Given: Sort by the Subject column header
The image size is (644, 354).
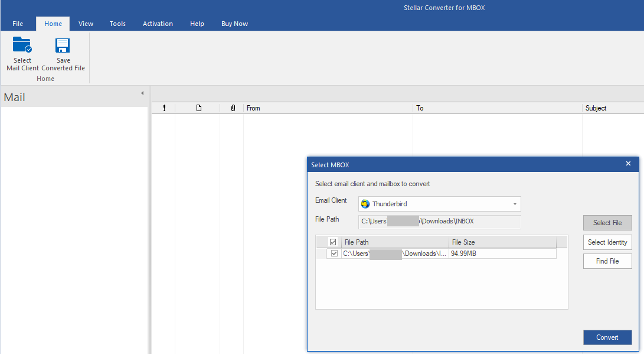Looking at the screenshot, I should point(613,108).
